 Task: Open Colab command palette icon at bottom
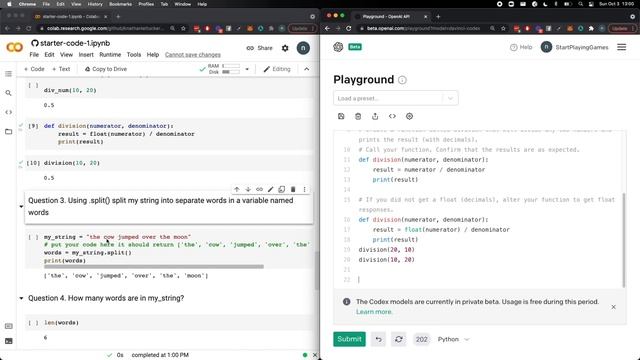9,326
